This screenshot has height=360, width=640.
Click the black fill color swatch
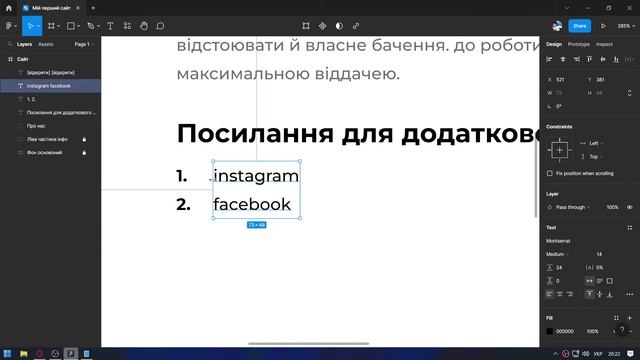point(550,331)
